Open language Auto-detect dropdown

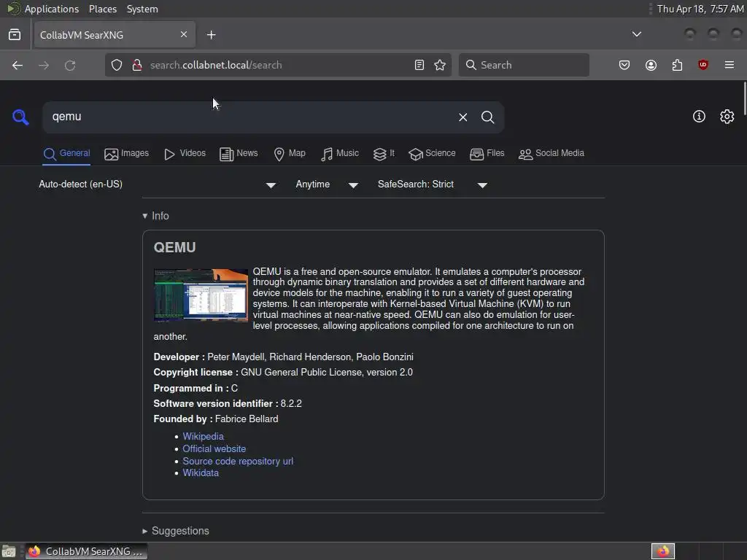coord(158,184)
